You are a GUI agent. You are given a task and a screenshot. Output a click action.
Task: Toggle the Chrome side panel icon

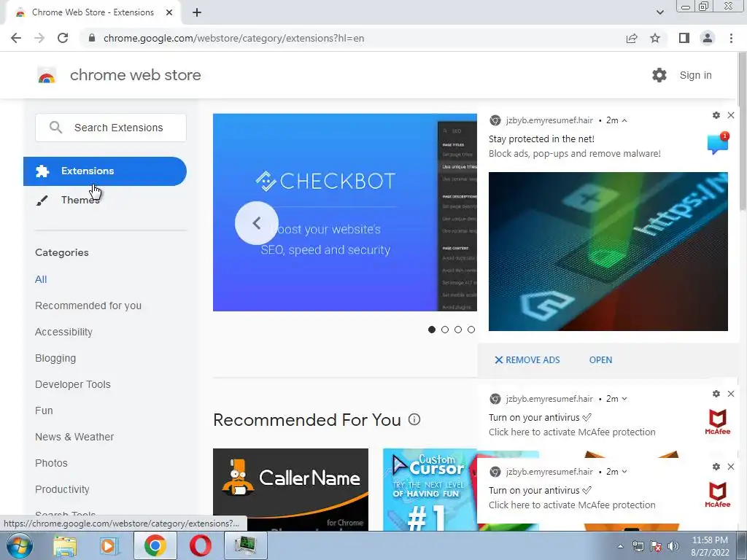click(x=684, y=38)
